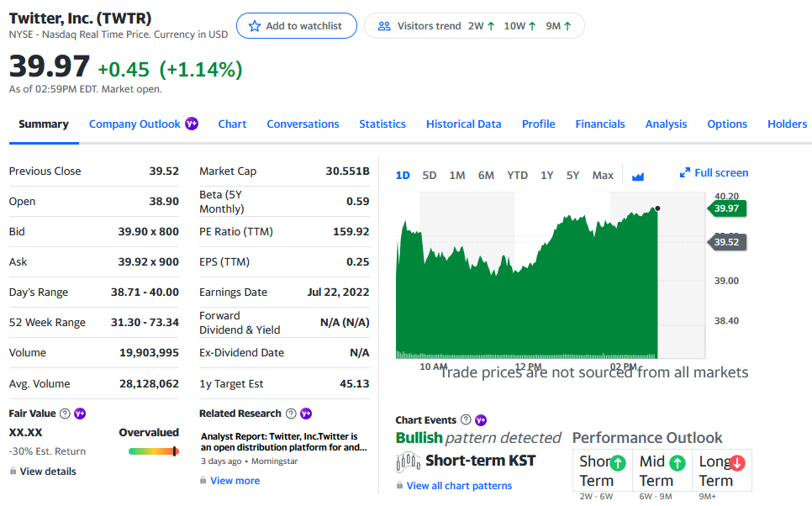812x506 pixels.
Task: Click the Fair Value overvalued gradient bar
Action: tap(154, 451)
